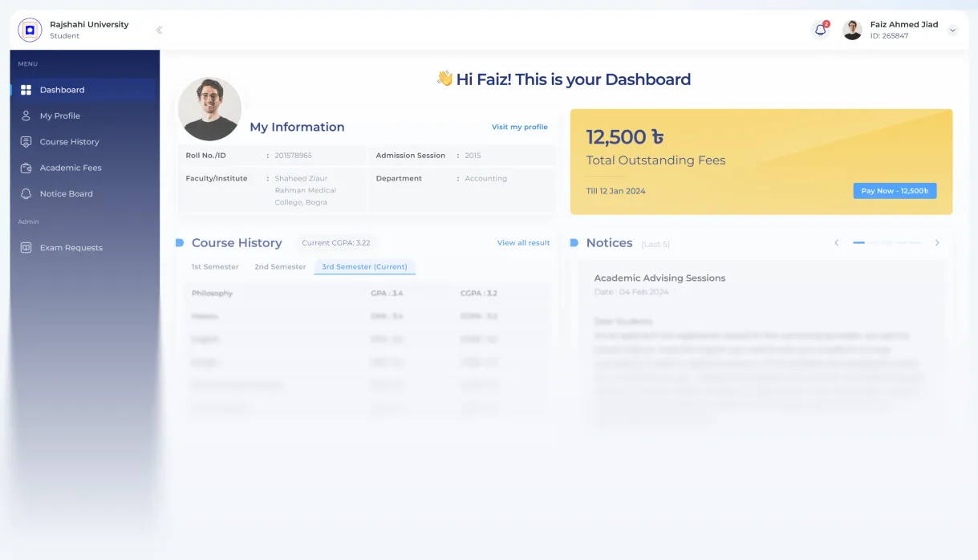Switch to the 1st Semester tab
This screenshot has width=978, height=560.
tap(214, 267)
